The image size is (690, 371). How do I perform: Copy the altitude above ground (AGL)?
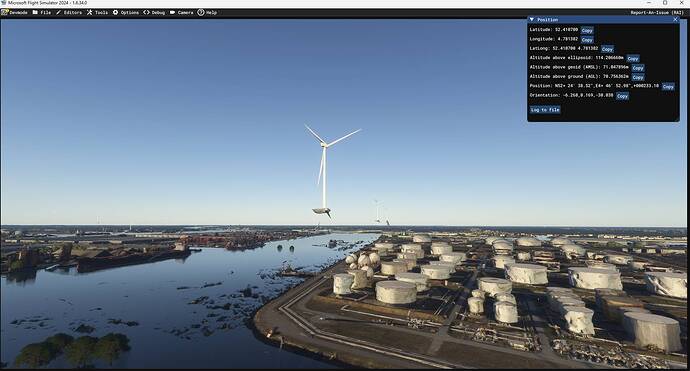pos(638,77)
